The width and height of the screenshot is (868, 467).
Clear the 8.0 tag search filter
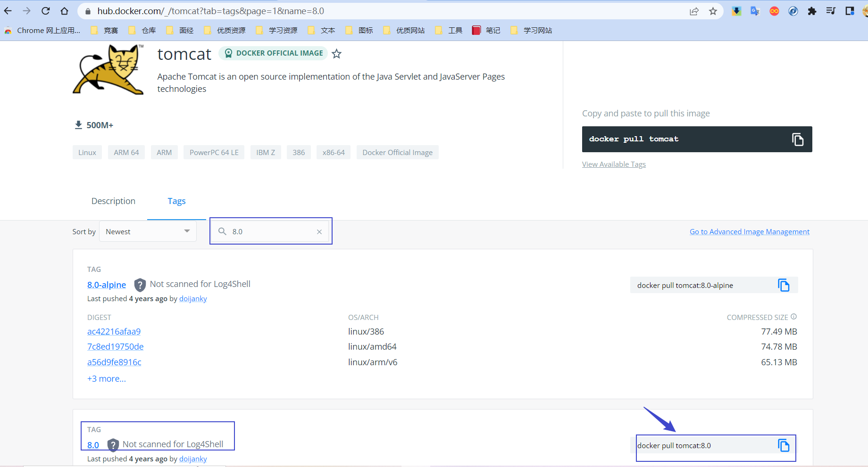[319, 232]
